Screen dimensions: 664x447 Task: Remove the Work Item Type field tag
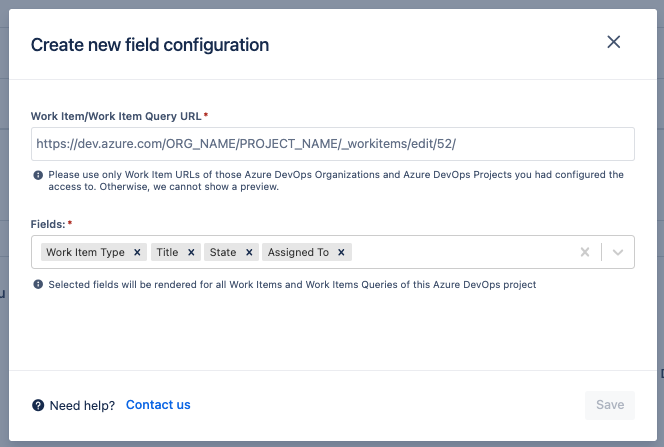click(137, 253)
